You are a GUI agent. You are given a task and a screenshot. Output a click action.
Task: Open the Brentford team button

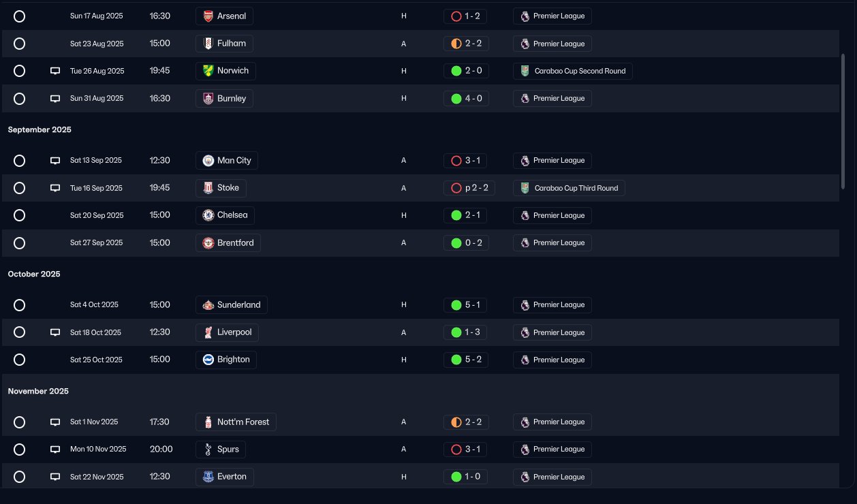228,242
